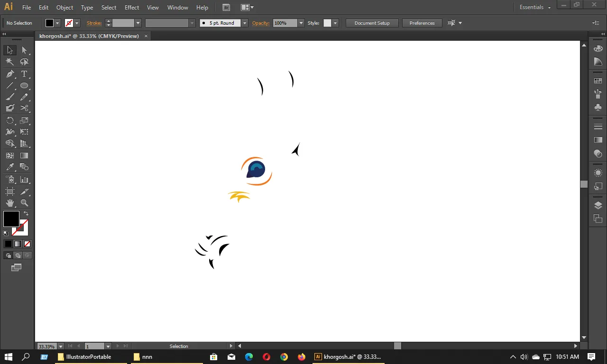The image size is (607, 364).
Task: Select the Artboard tool
Action: point(10,191)
